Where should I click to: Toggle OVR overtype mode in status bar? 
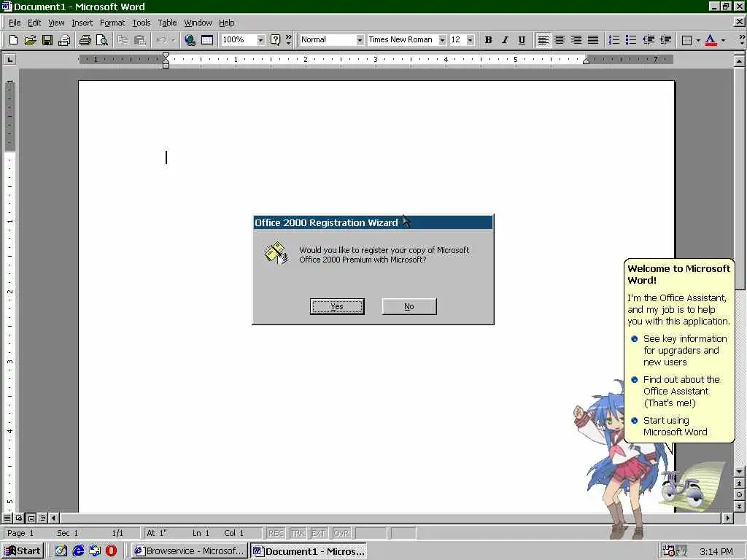[341, 533]
